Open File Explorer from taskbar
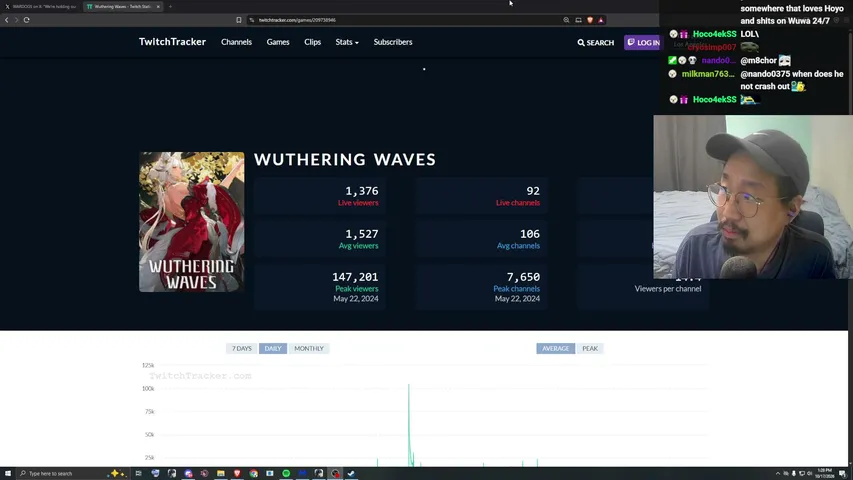The height and width of the screenshot is (480, 853). pyautogui.click(x=220, y=473)
